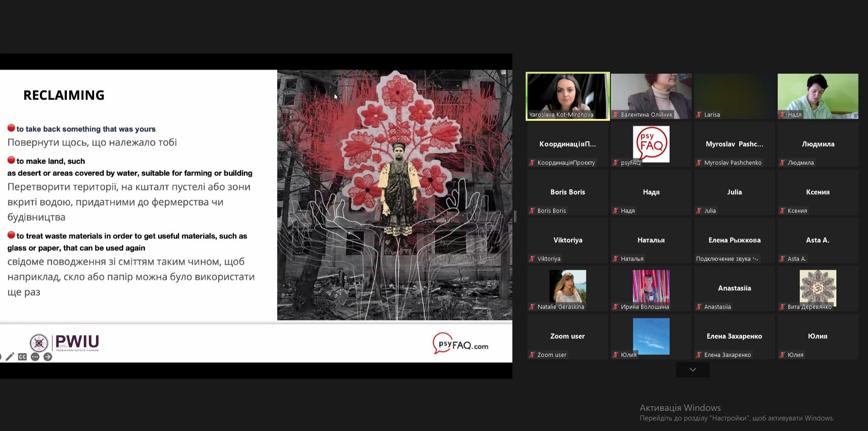Select Валентина Олійник's video tile
The width and height of the screenshot is (868, 431).
click(651, 96)
